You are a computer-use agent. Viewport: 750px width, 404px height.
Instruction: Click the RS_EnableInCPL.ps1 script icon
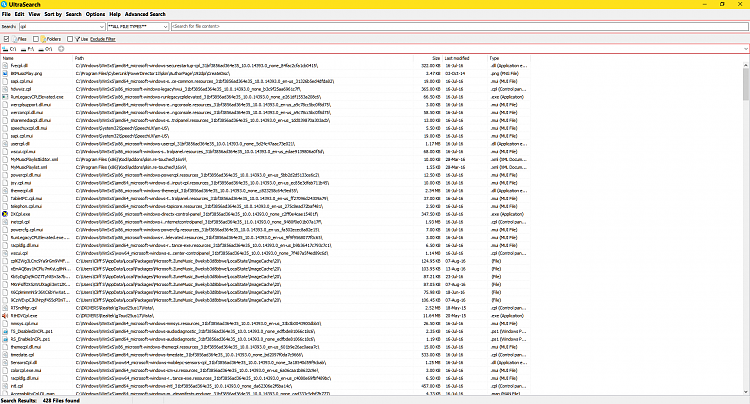coord(5,339)
